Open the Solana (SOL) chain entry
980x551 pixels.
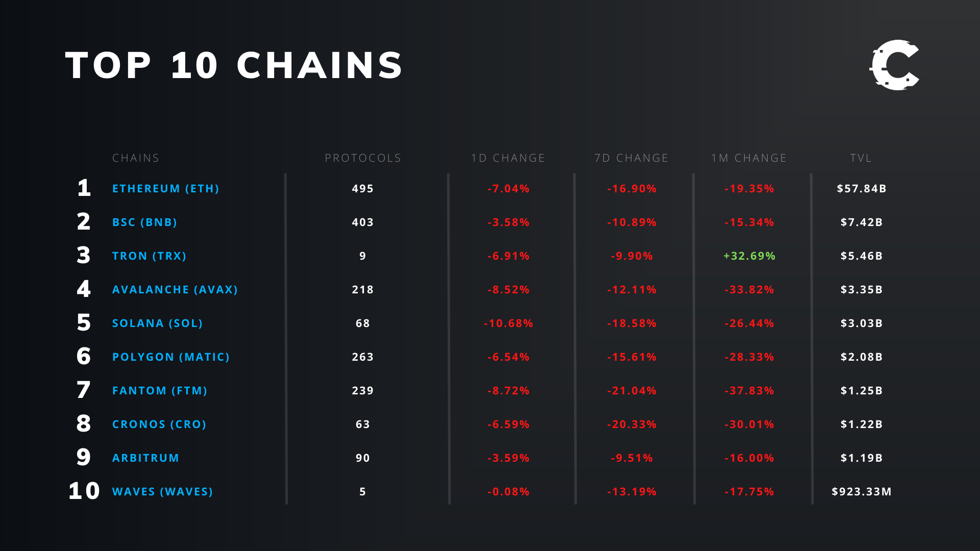pyautogui.click(x=157, y=323)
